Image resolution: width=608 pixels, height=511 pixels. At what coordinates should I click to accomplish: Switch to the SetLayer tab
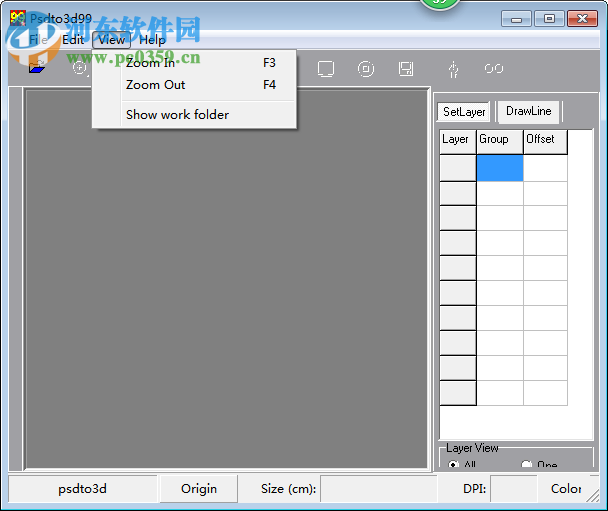[x=464, y=112]
